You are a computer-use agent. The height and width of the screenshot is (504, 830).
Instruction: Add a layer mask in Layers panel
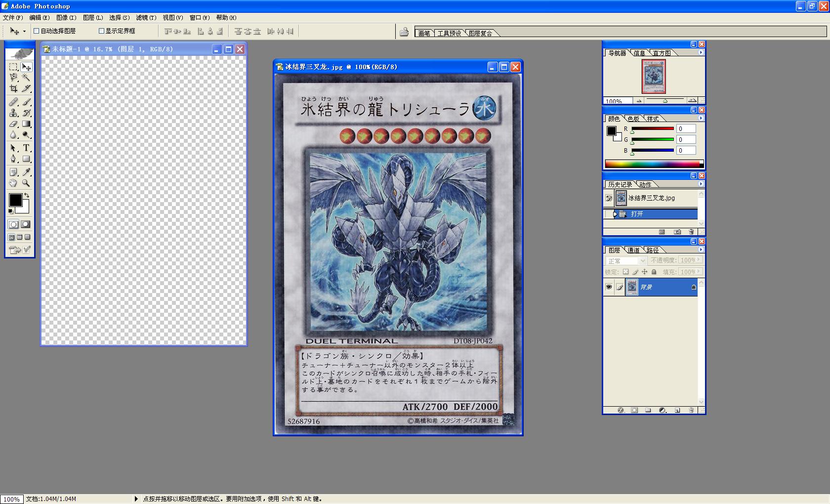[634, 410]
